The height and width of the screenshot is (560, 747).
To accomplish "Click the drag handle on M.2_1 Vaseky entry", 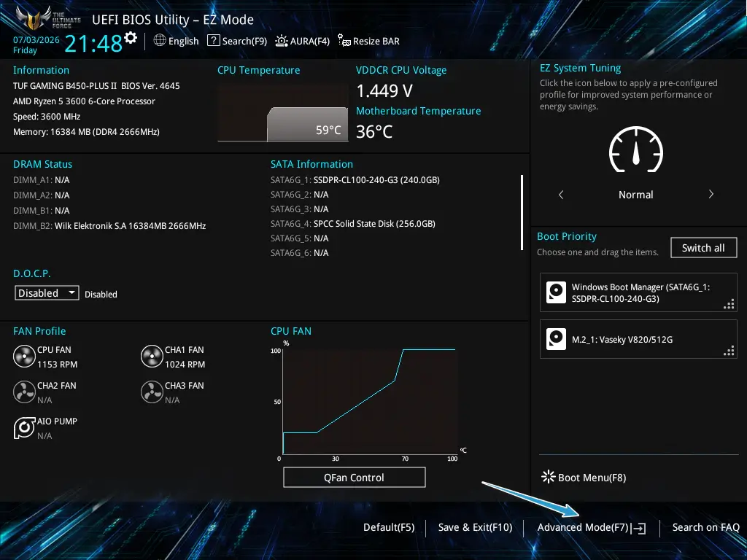I will tap(729, 351).
